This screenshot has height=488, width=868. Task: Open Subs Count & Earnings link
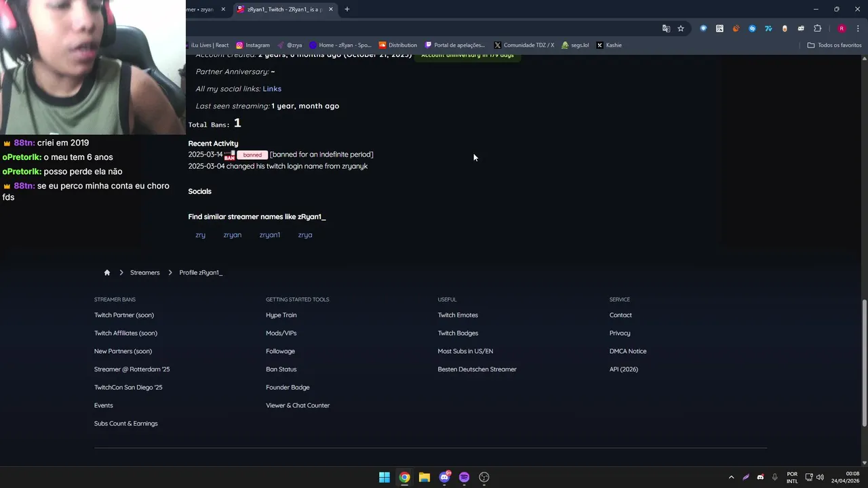tap(126, 424)
